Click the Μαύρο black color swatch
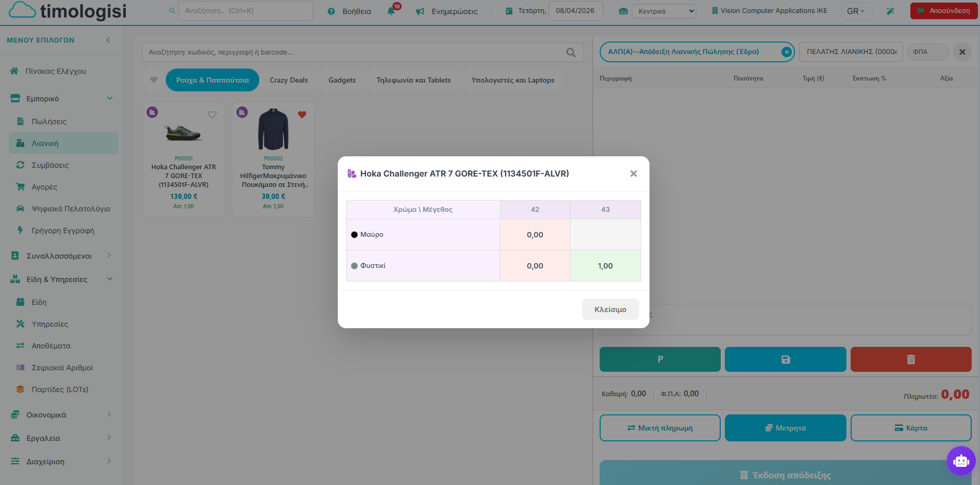 (354, 235)
